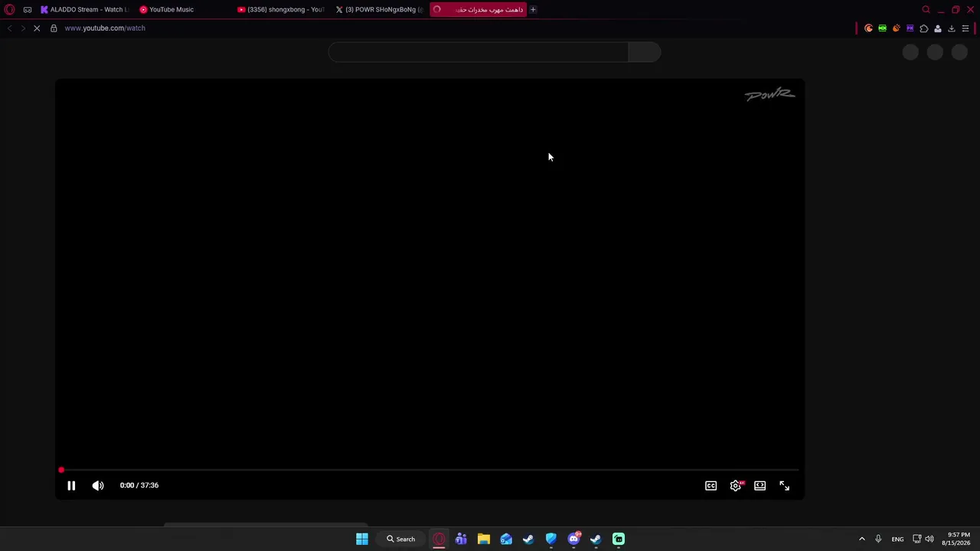Go forward to the next page
Screen dimensions: 980x551
22,28
